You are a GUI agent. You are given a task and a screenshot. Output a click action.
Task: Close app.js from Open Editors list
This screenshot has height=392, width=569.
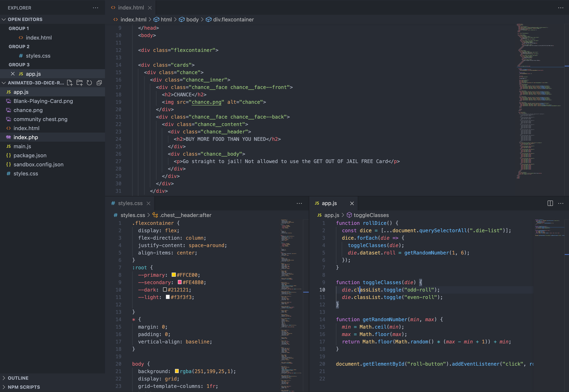[x=13, y=74]
